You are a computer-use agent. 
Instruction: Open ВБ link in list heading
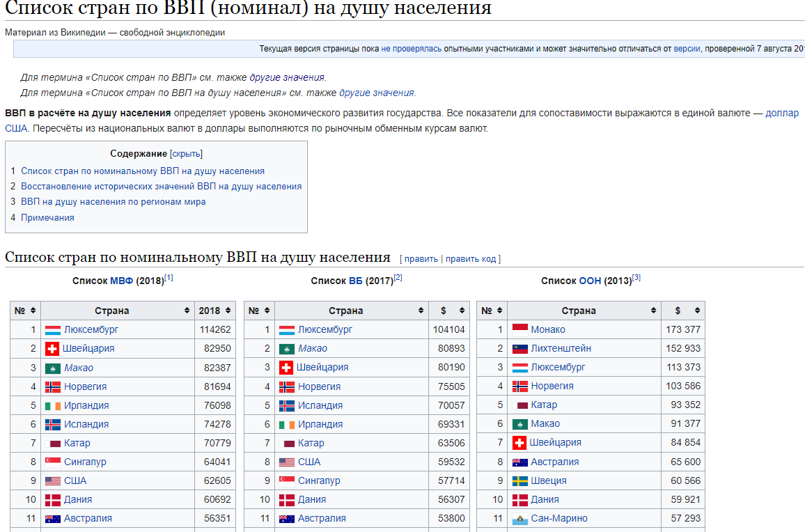point(355,281)
